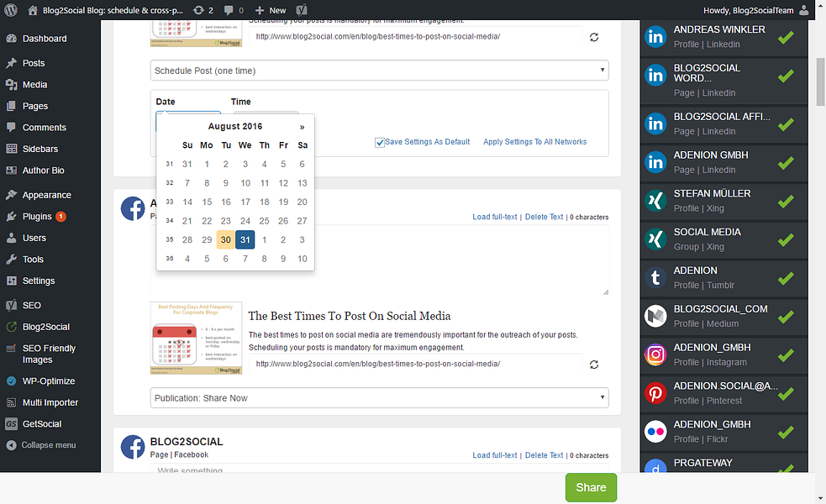Image resolution: width=826 pixels, height=504 pixels.
Task: Click the refresh icon next to the post URL
Action: pos(594,37)
